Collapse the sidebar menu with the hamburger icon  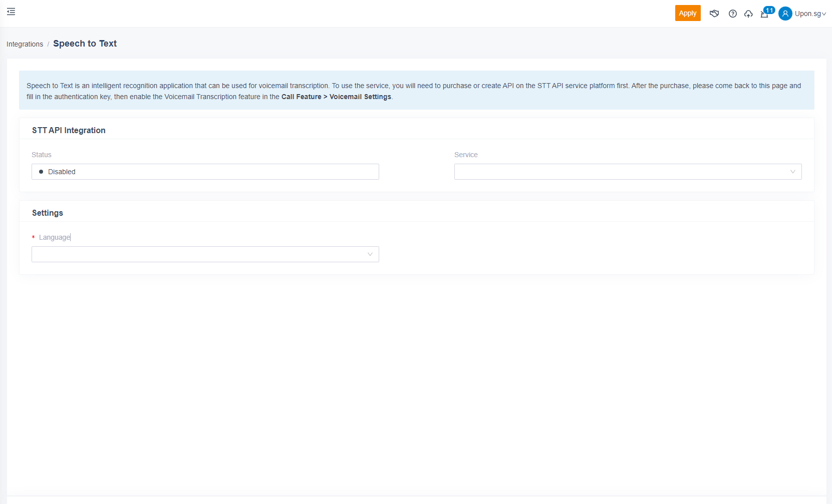(11, 12)
